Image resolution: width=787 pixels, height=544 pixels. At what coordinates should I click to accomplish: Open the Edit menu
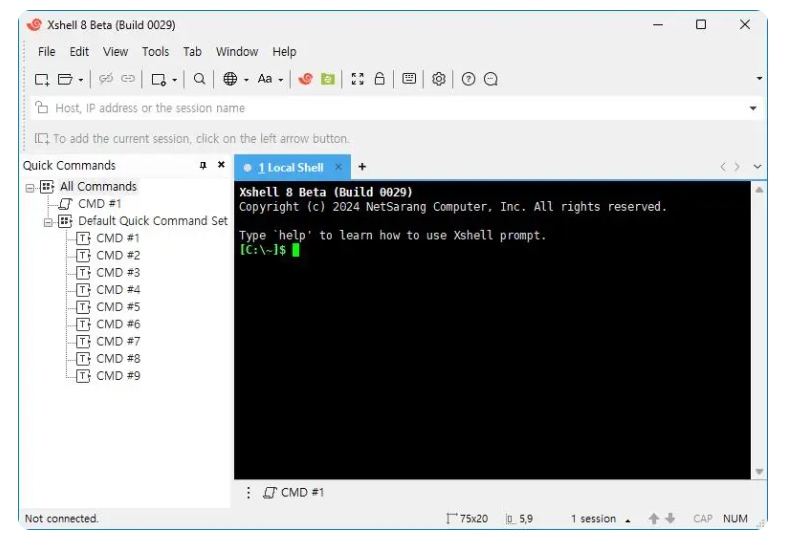[79, 52]
